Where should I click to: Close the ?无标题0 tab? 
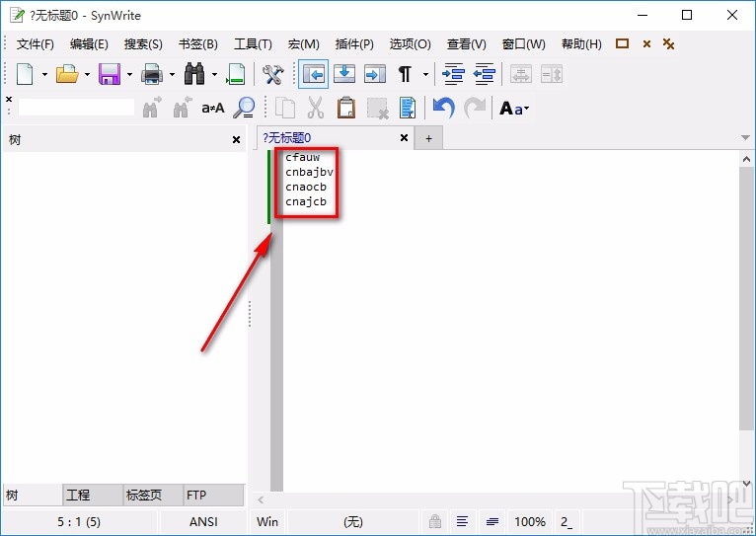[404, 138]
